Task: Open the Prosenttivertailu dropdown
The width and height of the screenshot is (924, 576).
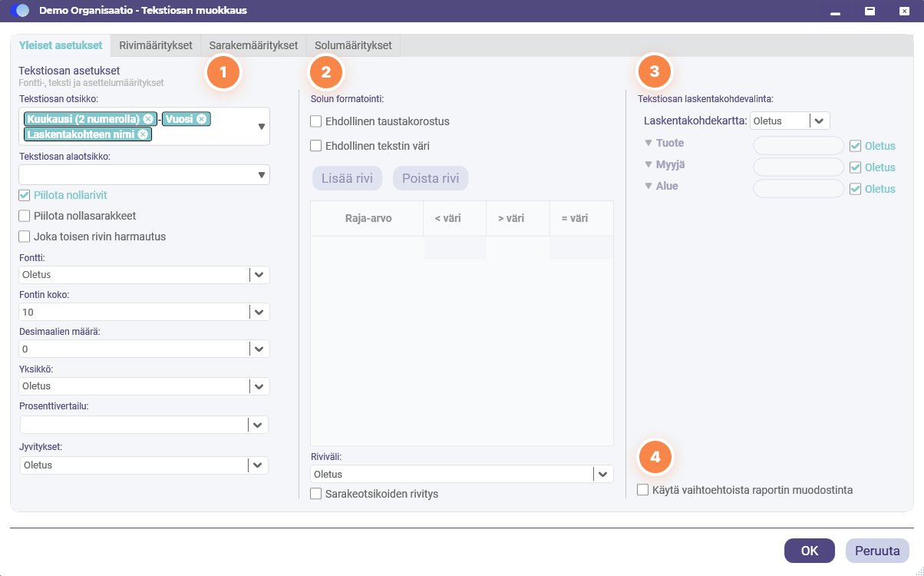Action: pos(259,425)
